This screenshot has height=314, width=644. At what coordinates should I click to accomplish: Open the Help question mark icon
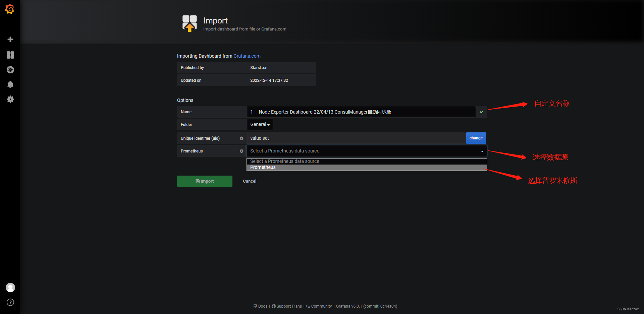tap(10, 302)
